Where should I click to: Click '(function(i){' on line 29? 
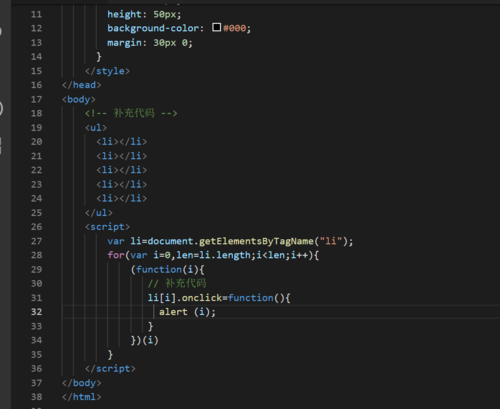[x=167, y=270]
